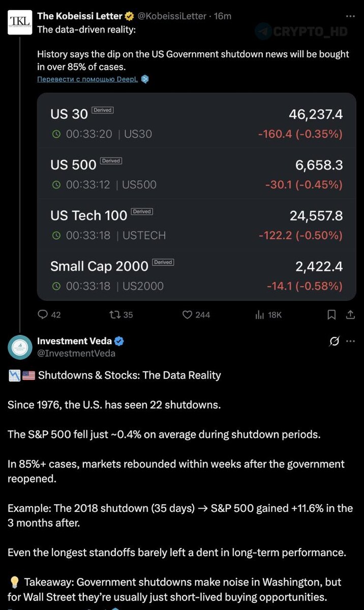Open more options for Investment Veda tweet
The image size is (364, 610).
[x=350, y=341]
